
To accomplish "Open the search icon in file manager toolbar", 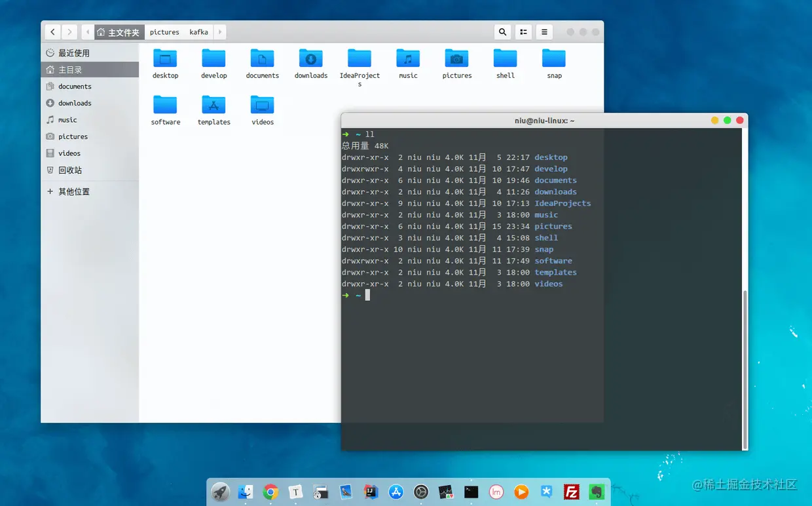I will point(502,31).
